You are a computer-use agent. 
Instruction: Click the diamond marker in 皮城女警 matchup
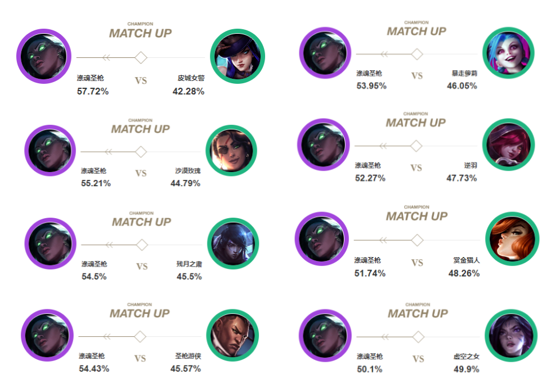click(x=141, y=57)
